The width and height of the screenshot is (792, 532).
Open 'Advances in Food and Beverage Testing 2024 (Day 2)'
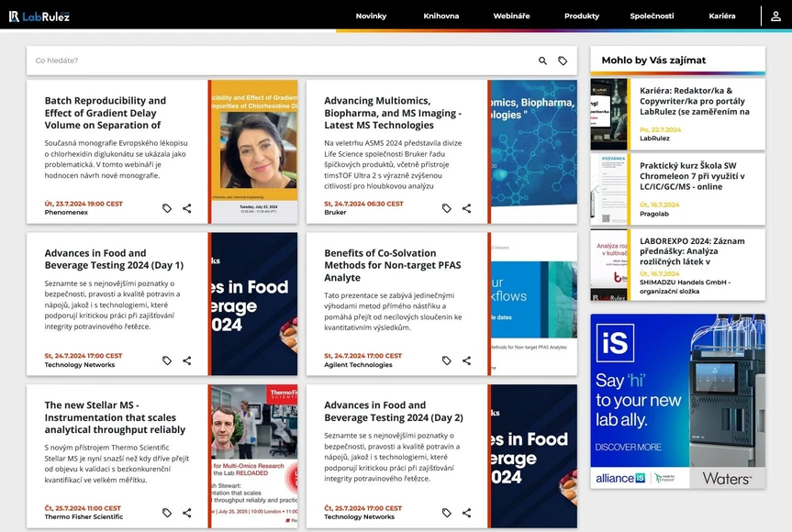tap(394, 411)
